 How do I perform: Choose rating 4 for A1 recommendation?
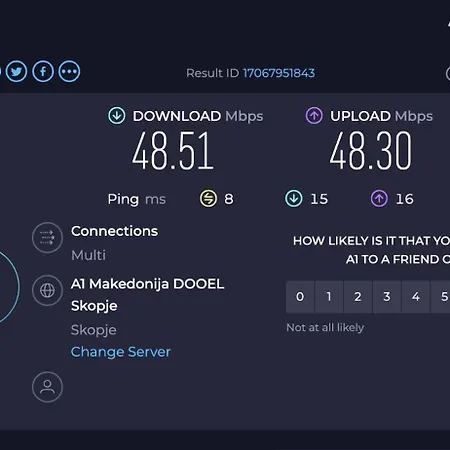(x=416, y=297)
